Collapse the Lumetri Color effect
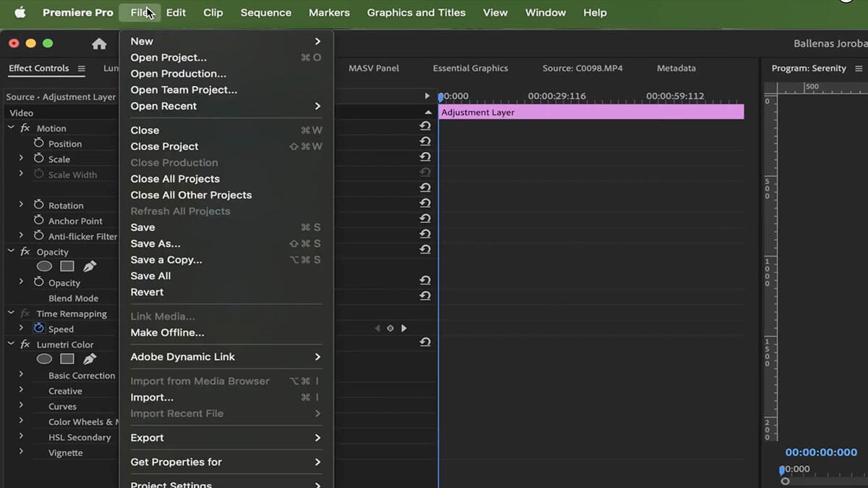This screenshot has height=488, width=868. point(9,344)
